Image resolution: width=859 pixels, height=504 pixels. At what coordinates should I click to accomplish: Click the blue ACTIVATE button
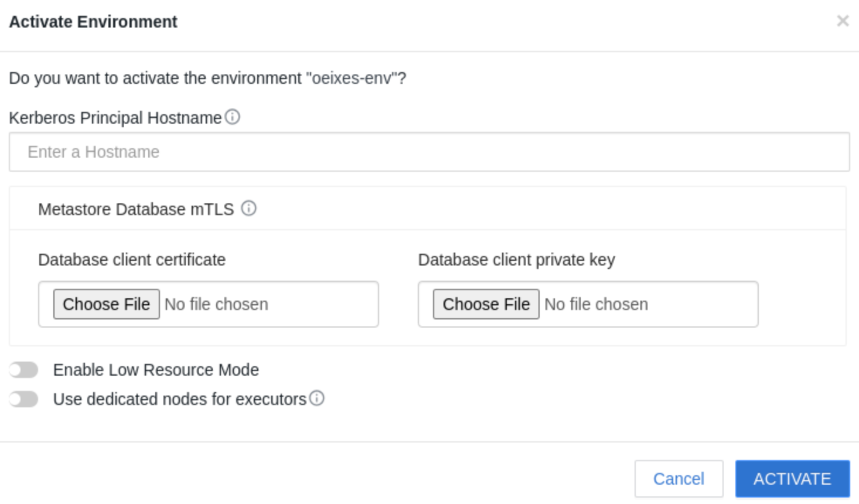tap(792, 479)
